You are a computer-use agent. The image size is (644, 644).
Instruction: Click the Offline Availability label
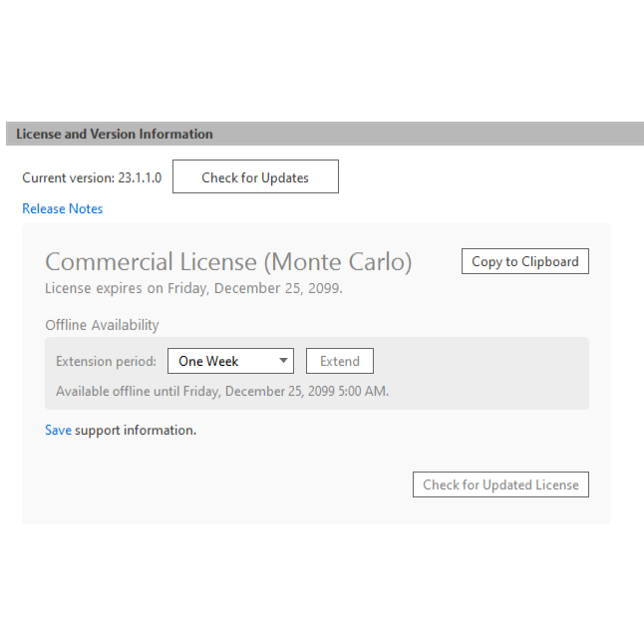pyautogui.click(x=102, y=325)
